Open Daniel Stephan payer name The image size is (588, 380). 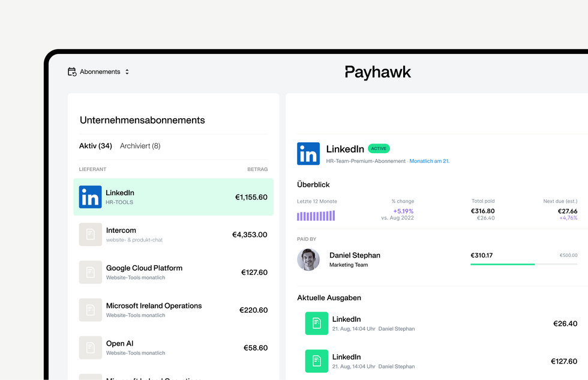click(x=355, y=256)
